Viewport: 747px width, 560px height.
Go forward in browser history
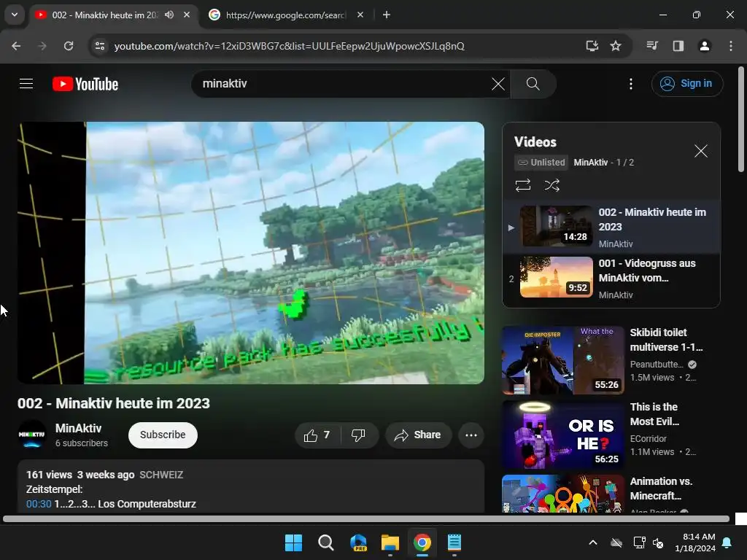pyautogui.click(x=42, y=46)
